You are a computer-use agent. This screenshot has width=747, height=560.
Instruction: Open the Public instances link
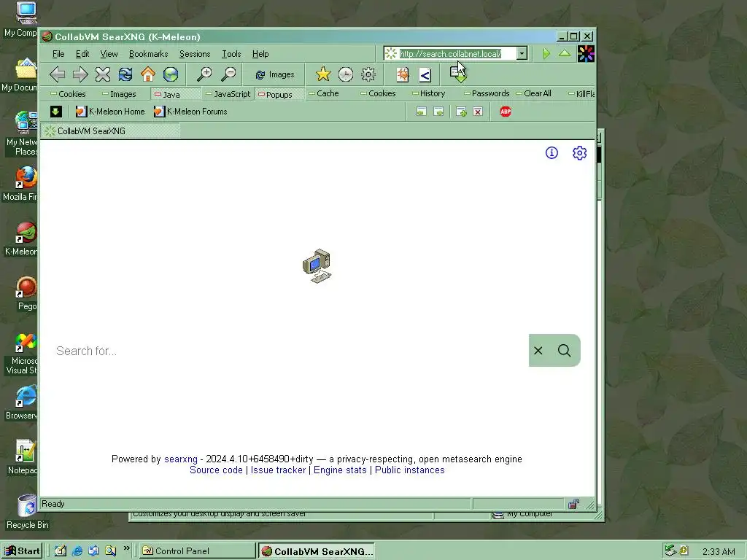pos(410,470)
